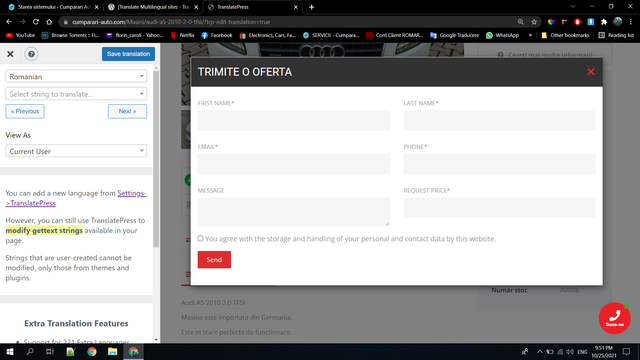Click the Save translation button
640x360 pixels.
coord(128,54)
